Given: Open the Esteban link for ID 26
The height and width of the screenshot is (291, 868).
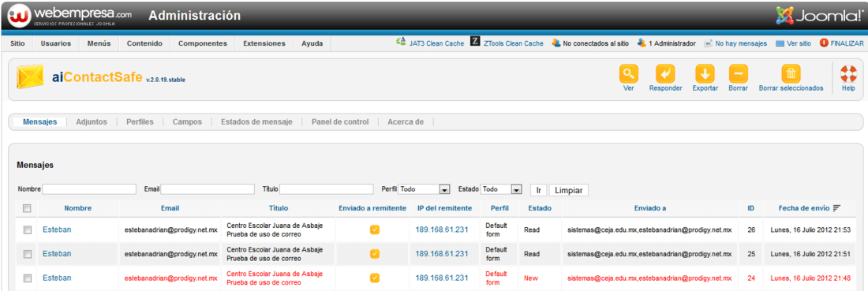Looking at the screenshot, I should (57, 229).
